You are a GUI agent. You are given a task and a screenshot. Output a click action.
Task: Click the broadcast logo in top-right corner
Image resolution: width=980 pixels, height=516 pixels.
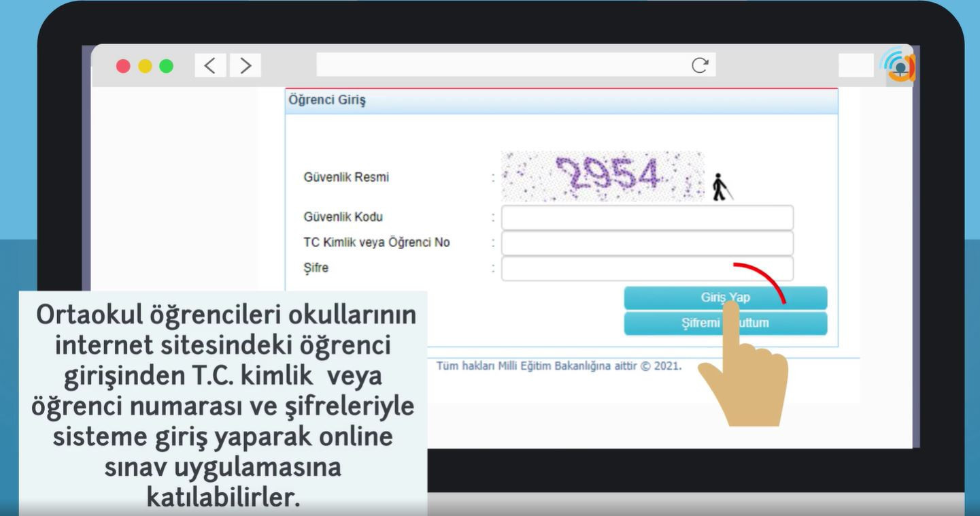point(900,66)
